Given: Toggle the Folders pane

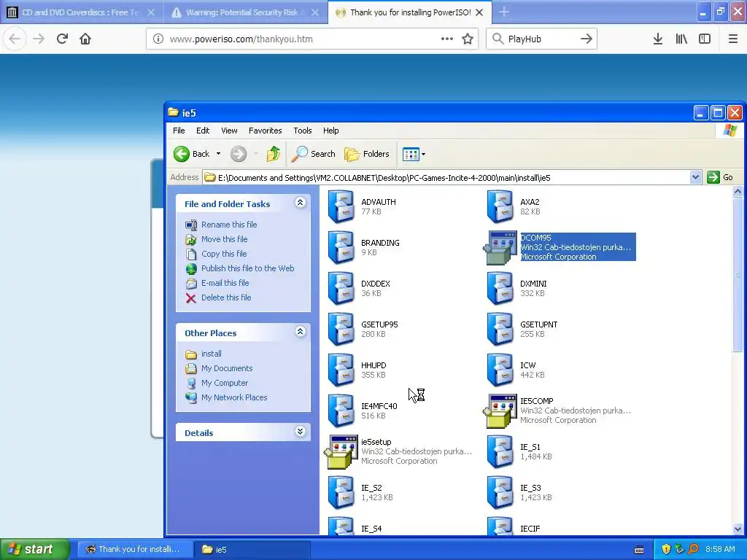Looking at the screenshot, I should point(367,154).
